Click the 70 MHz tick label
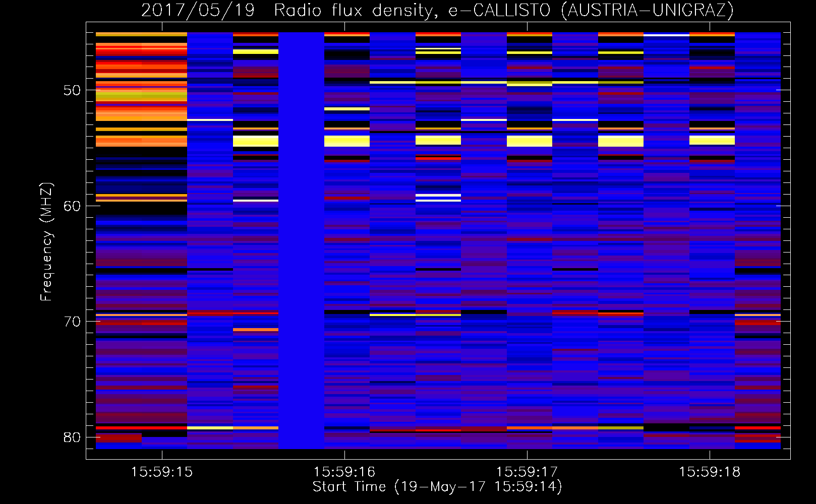This screenshot has height=504, width=816. 72,322
